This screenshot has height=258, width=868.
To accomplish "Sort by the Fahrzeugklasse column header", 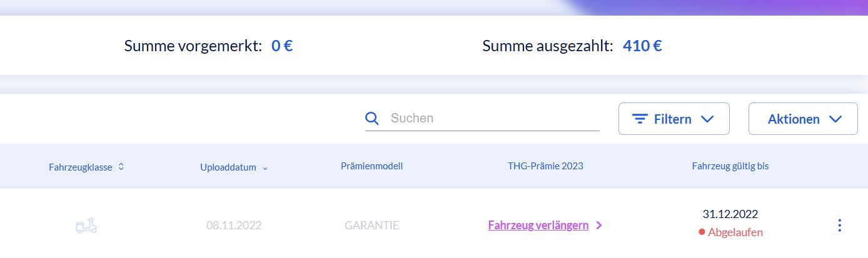I will click(81, 167).
